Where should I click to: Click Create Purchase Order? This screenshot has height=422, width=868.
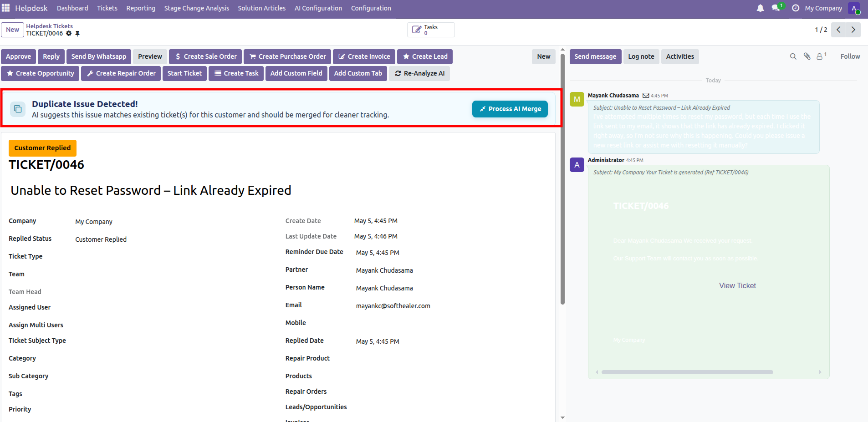(287, 56)
